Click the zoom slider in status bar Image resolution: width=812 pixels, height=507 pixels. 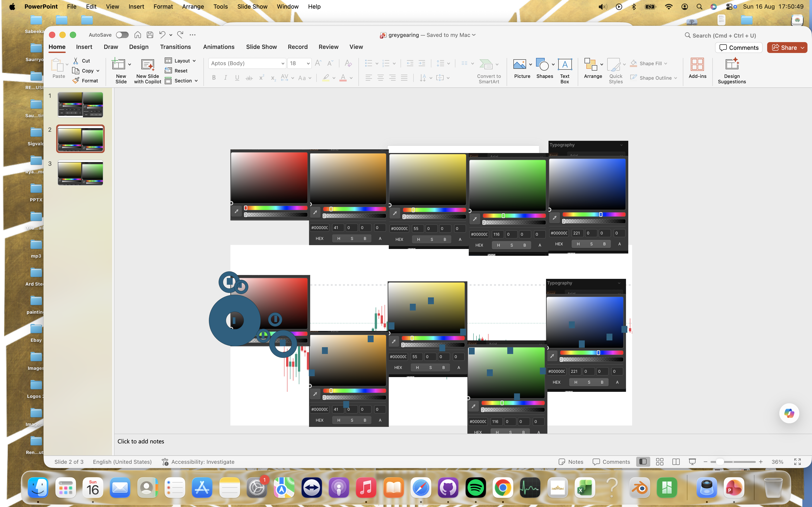click(733, 462)
